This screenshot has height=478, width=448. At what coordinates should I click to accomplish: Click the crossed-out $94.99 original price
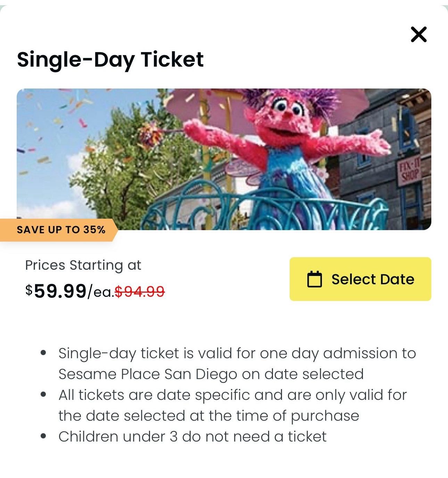click(140, 291)
